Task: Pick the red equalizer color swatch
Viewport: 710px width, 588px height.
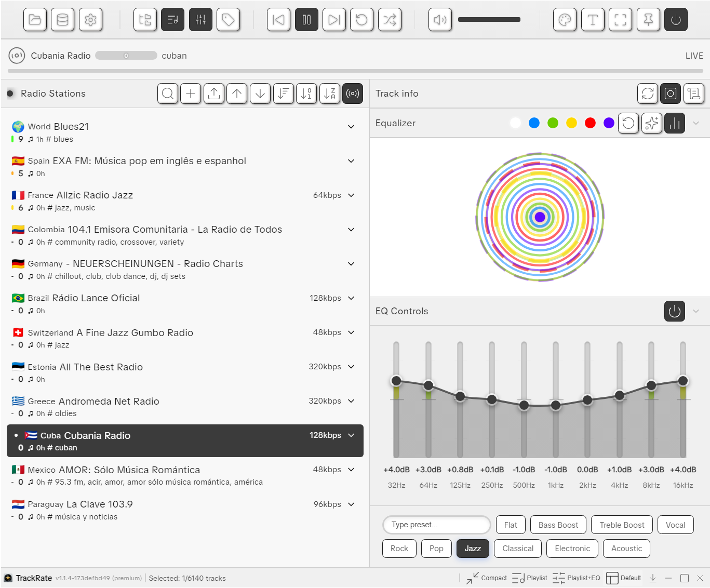Action: click(x=590, y=123)
